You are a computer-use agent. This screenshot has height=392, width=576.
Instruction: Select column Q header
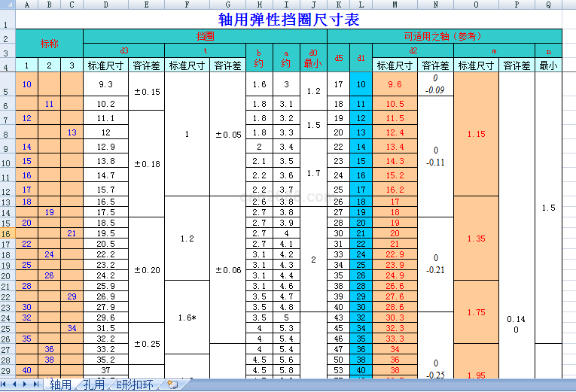pyautogui.click(x=548, y=5)
